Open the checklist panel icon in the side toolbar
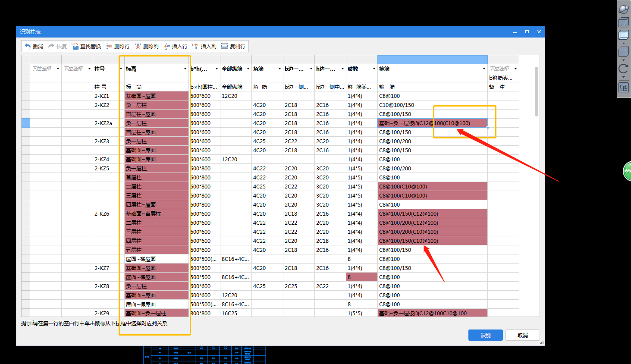 [624, 88]
